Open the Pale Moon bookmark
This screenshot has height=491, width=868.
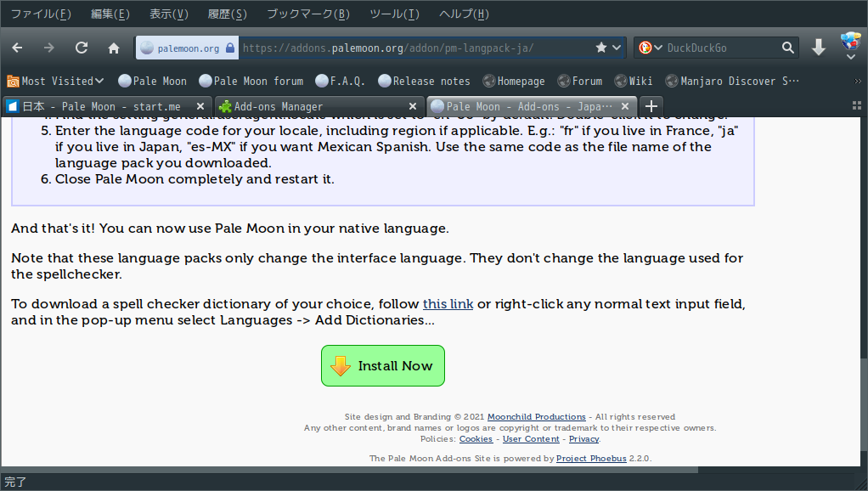click(x=153, y=82)
